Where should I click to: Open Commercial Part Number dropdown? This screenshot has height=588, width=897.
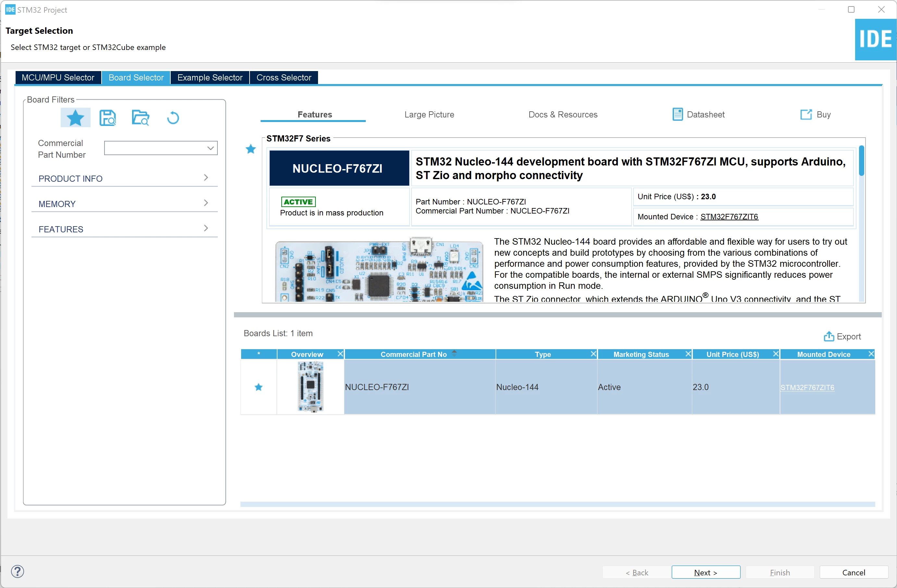pyautogui.click(x=161, y=148)
